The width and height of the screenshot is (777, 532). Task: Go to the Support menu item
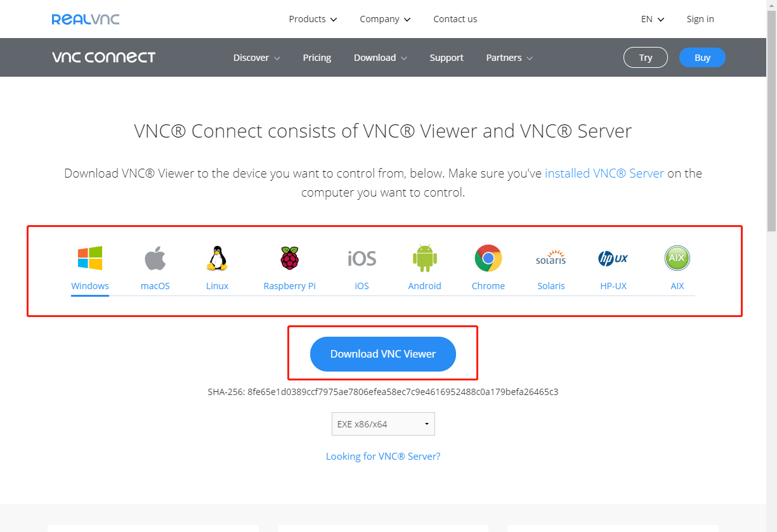(x=447, y=57)
